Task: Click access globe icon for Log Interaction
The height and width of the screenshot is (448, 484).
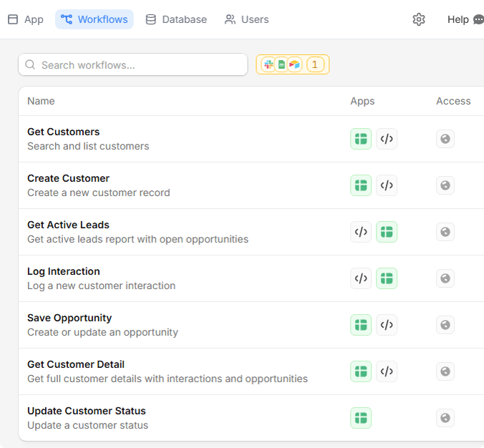Action: (x=445, y=278)
